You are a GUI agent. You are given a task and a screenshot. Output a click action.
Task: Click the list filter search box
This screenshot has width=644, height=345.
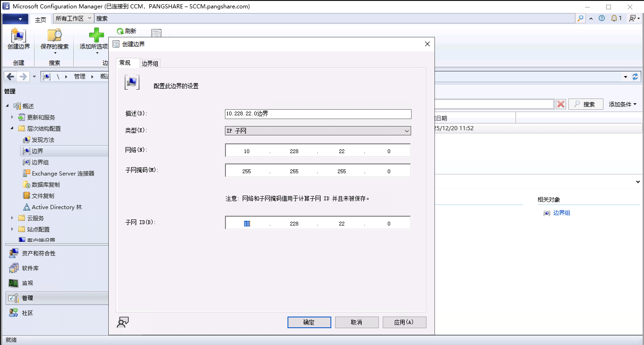pyautogui.click(x=494, y=104)
